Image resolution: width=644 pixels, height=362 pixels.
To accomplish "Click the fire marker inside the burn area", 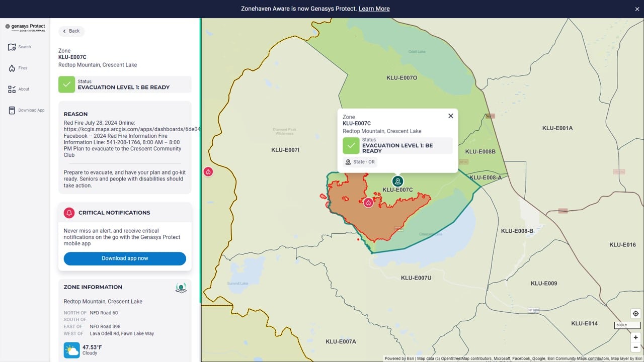I will pos(369,203).
